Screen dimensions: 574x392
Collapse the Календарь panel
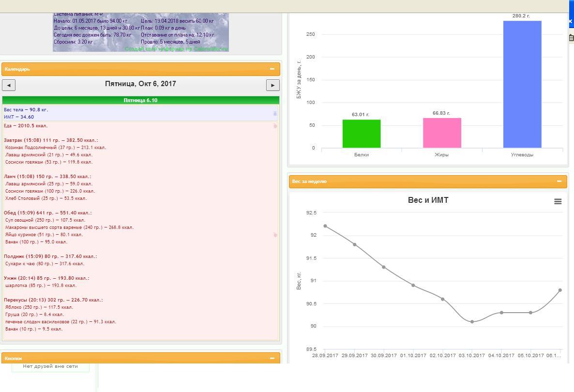click(272, 69)
